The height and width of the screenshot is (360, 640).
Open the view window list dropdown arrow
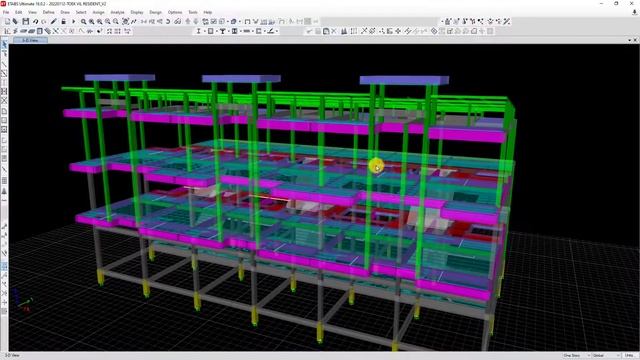pos(629,40)
